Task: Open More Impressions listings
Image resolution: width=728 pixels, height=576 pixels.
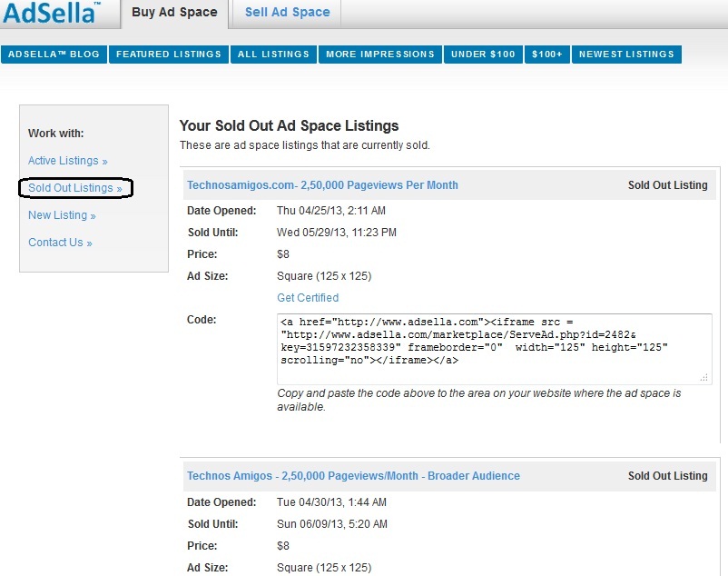Action: (379, 55)
